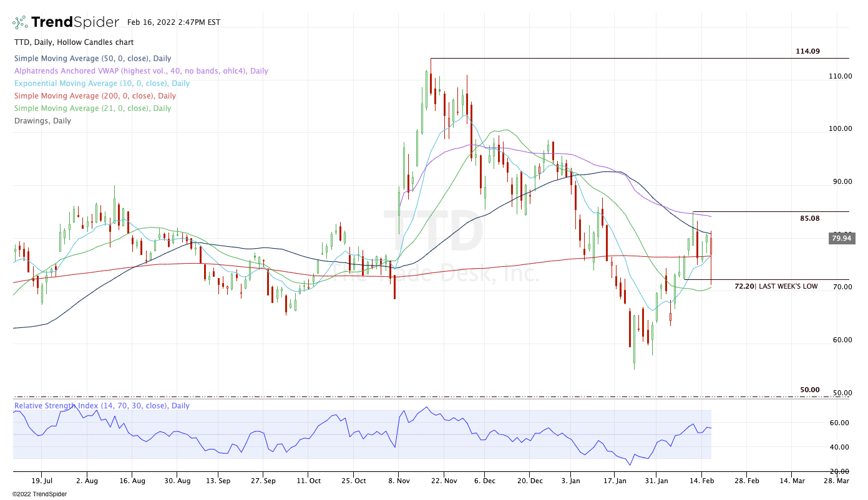The width and height of the screenshot is (868, 500).
Task: Click the current price tag 79.94
Action: click(x=841, y=238)
